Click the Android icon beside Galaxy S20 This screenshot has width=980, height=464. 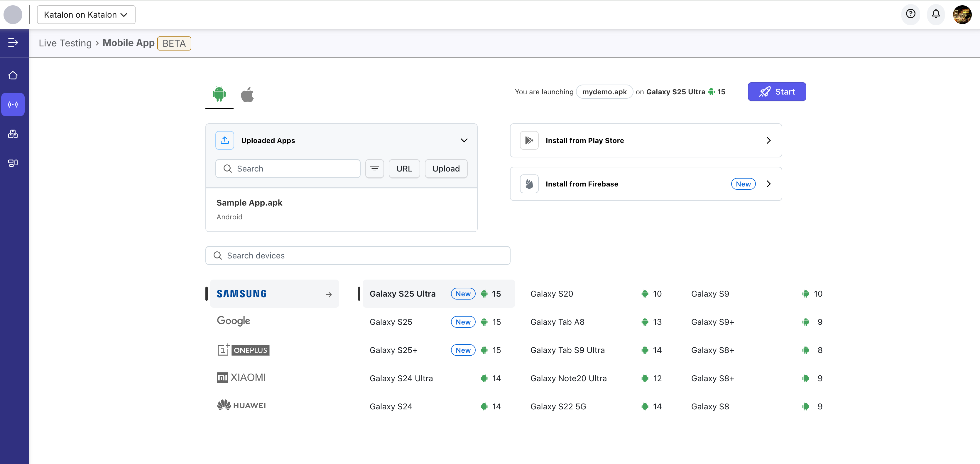(x=645, y=294)
